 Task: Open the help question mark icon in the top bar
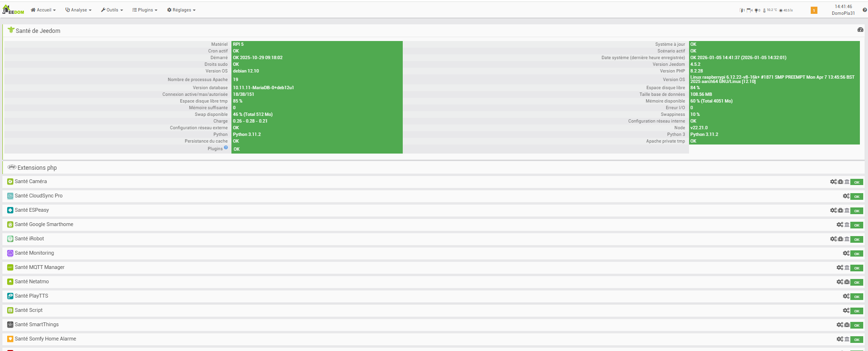tap(865, 10)
